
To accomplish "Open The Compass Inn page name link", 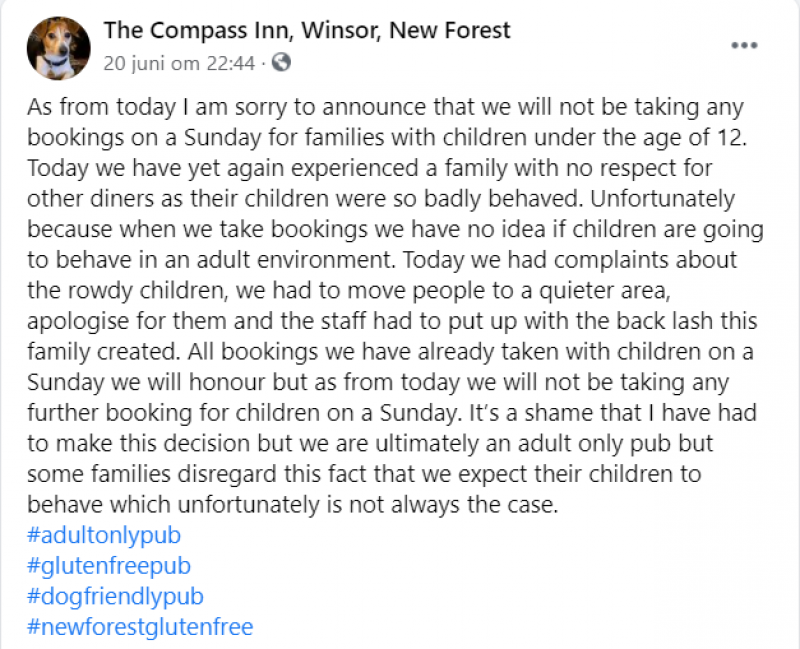I will point(307,30).
